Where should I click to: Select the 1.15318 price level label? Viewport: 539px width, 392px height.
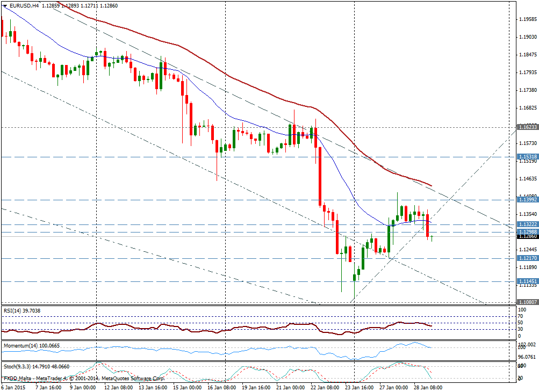pos(526,157)
